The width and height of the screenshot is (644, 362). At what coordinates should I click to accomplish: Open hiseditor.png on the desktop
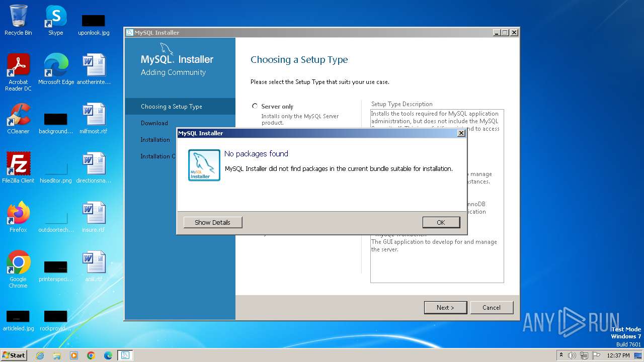coord(56,172)
